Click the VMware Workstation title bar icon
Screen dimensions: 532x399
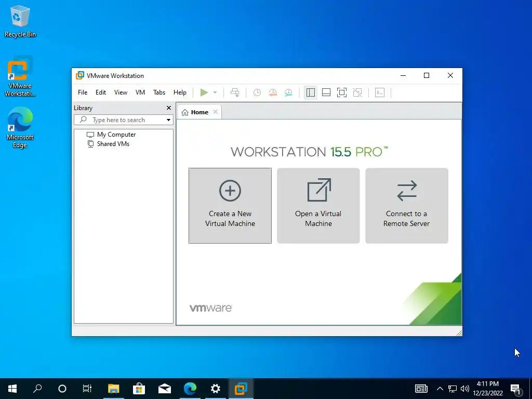[79, 75]
